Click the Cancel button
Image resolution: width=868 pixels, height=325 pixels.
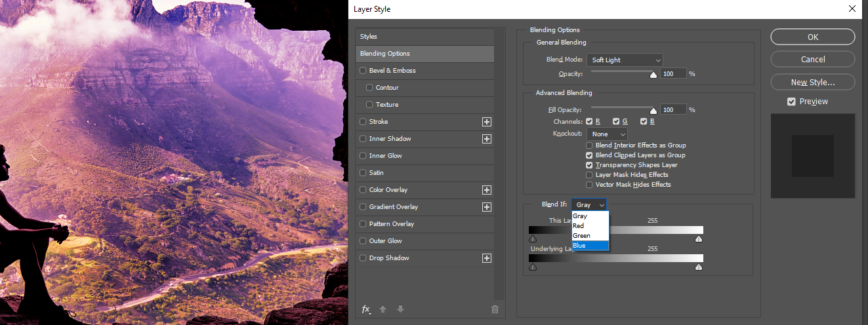813,60
